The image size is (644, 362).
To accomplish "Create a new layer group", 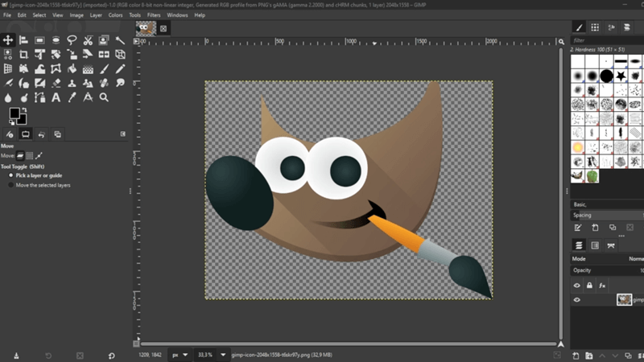I will 589,356.
